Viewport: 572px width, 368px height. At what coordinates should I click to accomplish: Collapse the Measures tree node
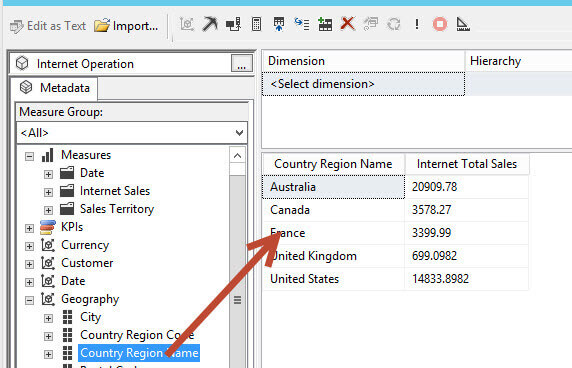(30, 156)
